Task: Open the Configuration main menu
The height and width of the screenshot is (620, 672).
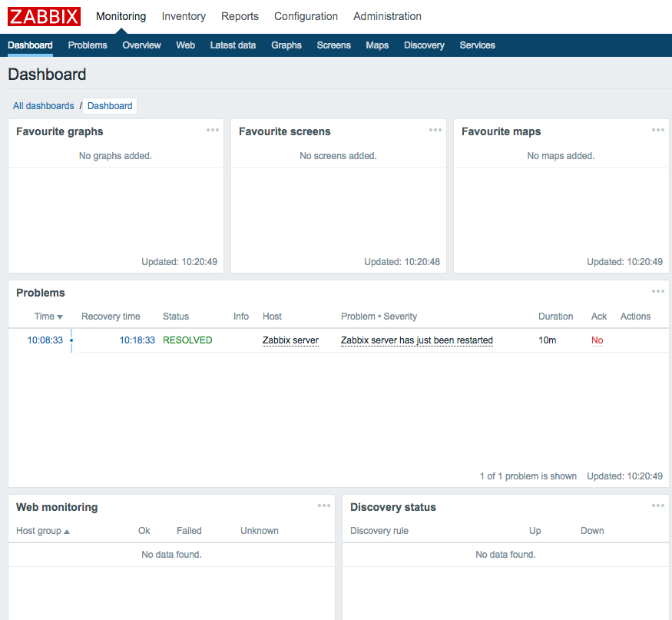Action: [306, 16]
